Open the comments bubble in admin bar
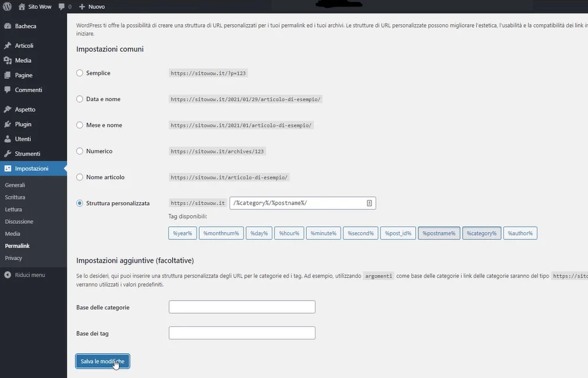This screenshot has height=378, width=588. pyautogui.click(x=61, y=6)
